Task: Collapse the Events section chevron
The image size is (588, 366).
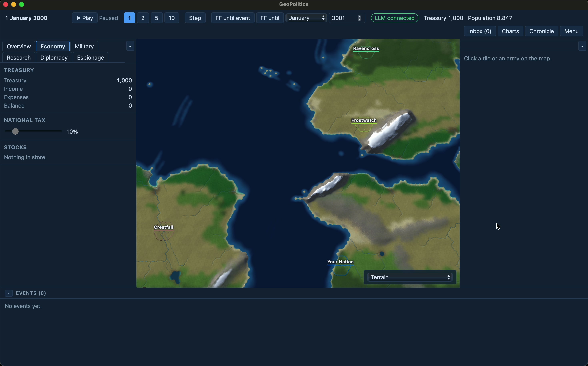Action: (x=9, y=293)
